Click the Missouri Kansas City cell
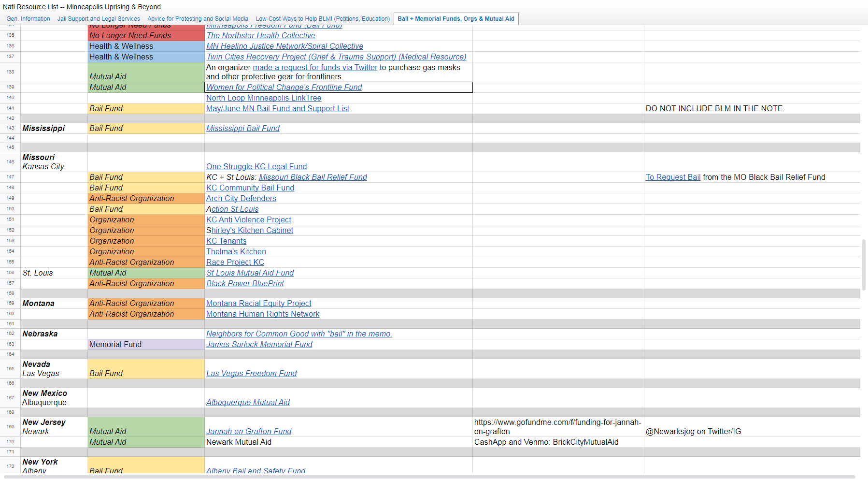 tap(54, 162)
